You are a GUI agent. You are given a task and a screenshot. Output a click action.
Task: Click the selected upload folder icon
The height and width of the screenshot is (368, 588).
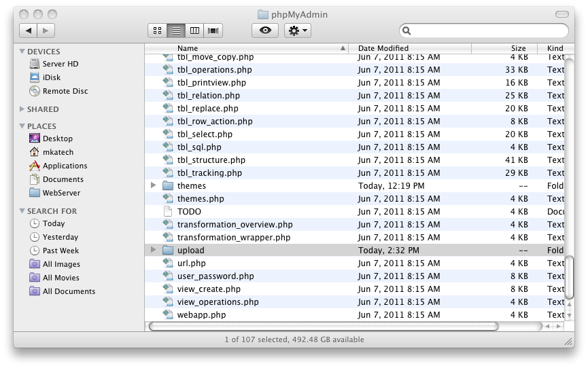[168, 250]
